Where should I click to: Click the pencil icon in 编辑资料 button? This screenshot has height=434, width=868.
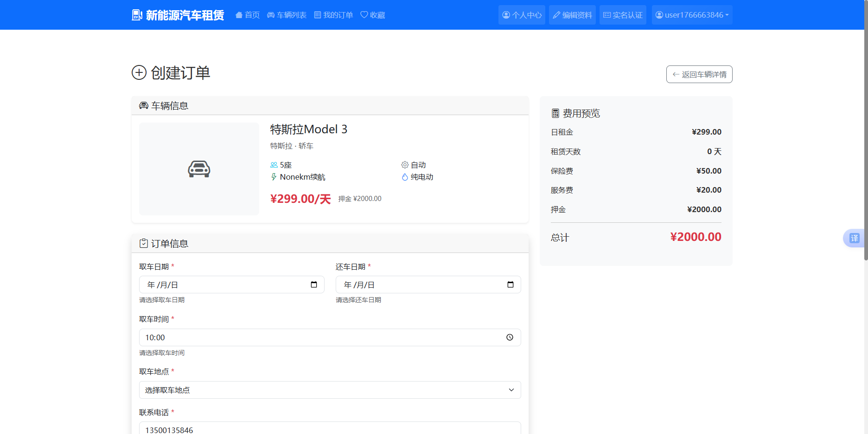click(x=556, y=15)
